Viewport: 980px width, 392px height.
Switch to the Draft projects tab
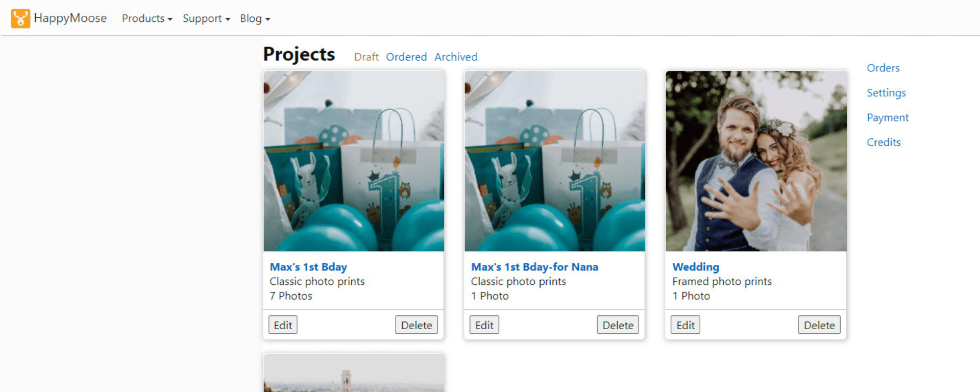click(366, 57)
